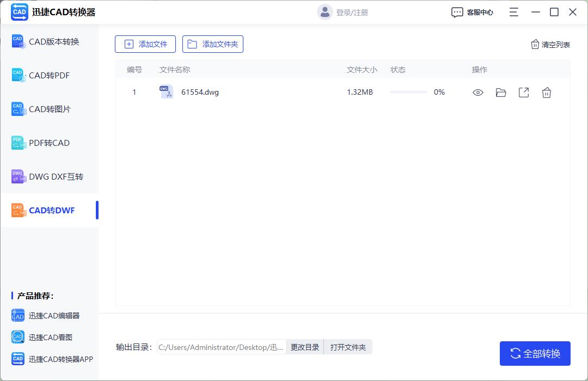Image resolution: width=588 pixels, height=381 pixels.
Task: Preview 61554.dwg with the eye icon
Action: [478, 93]
